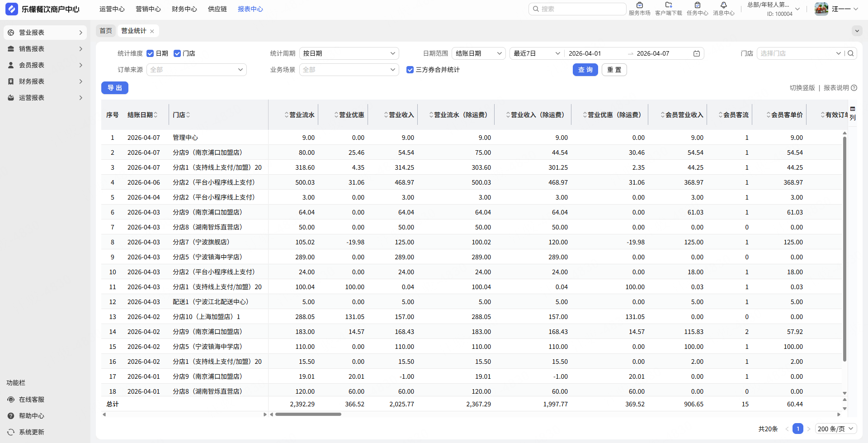Click the 查询 query button

pyautogui.click(x=585, y=70)
